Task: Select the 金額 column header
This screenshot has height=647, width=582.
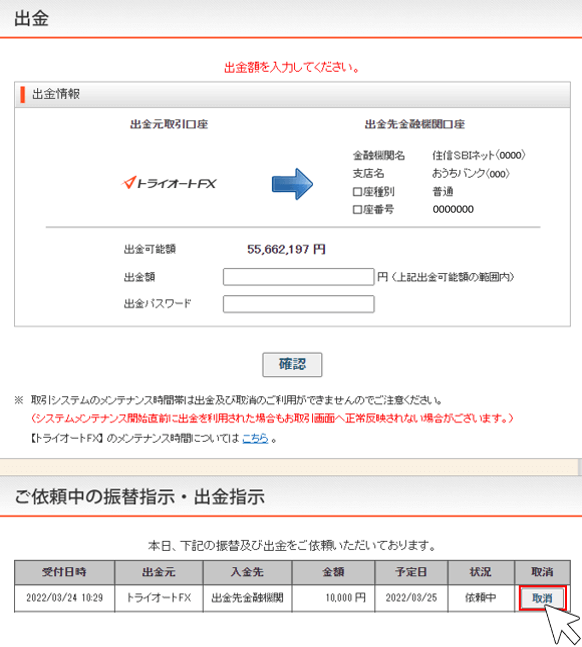Action: [333, 572]
